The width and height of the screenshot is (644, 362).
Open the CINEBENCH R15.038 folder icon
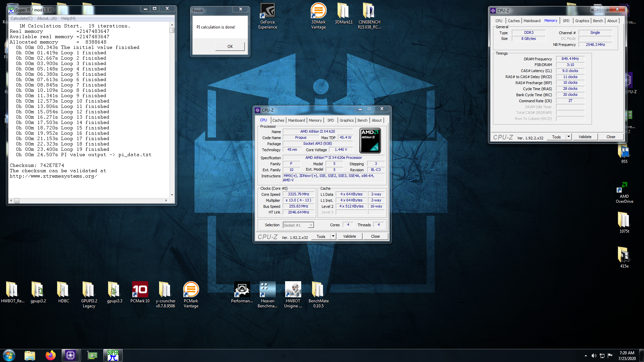369,16
